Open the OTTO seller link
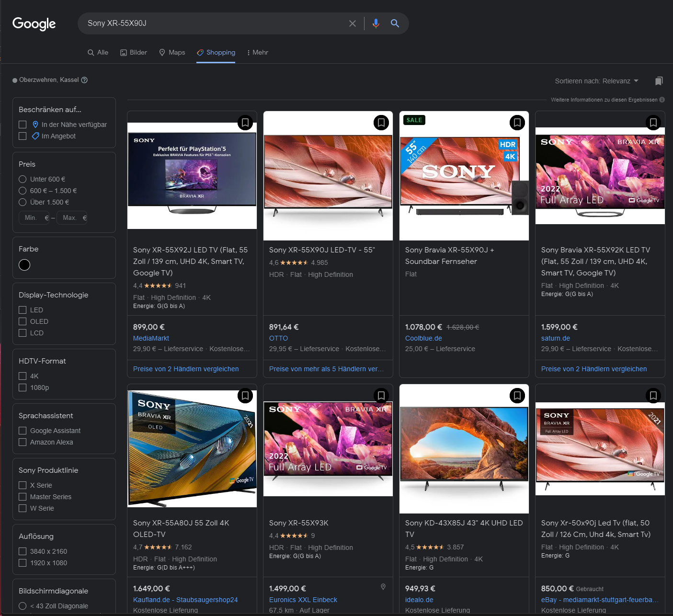Image resolution: width=673 pixels, height=616 pixels. (x=278, y=338)
